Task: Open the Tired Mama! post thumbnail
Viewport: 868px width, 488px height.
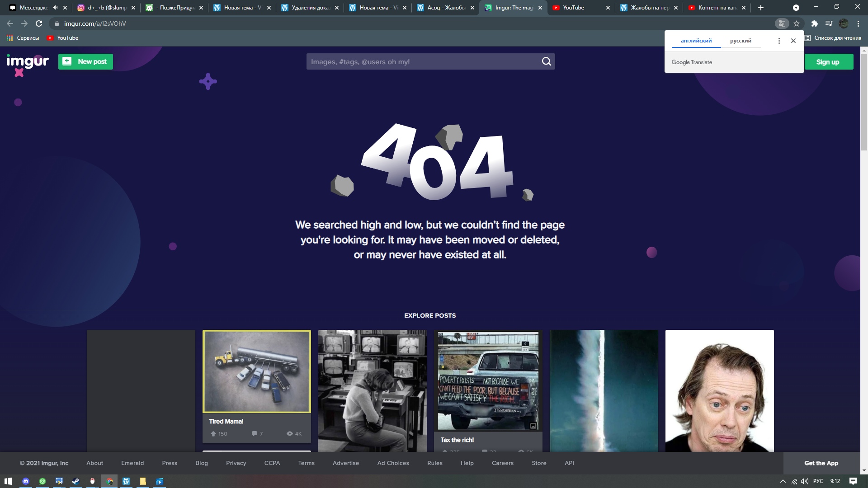Action: click(256, 371)
